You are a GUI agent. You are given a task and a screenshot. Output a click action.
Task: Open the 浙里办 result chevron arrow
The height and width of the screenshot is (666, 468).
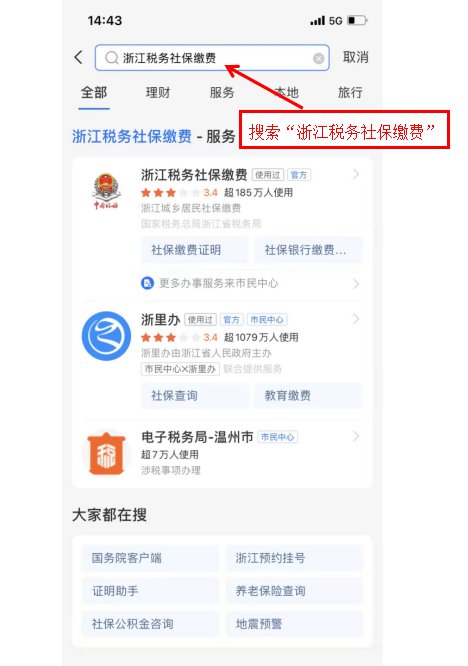pyautogui.click(x=356, y=319)
